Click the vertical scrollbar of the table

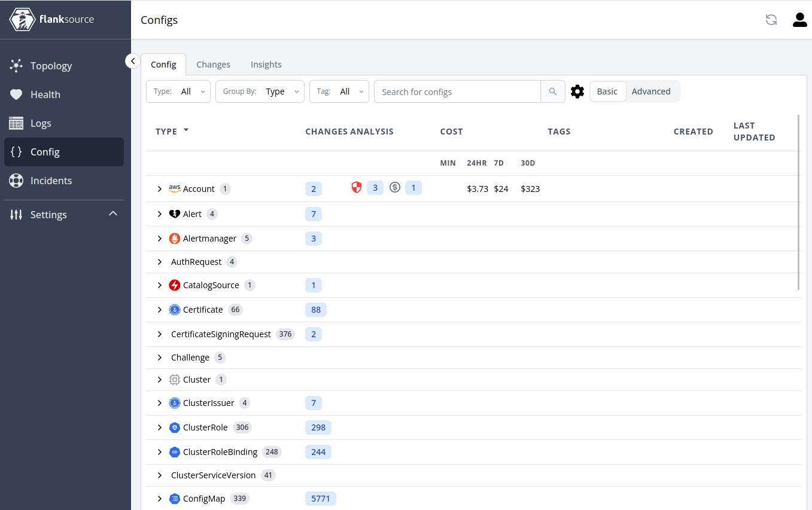[x=799, y=203]
